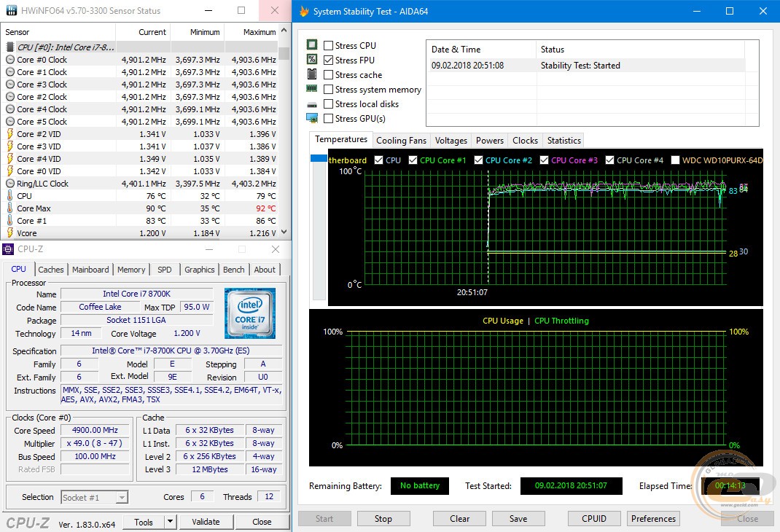Click the thermometer icon of Core Max
The height and width of the screenshot is (532, 780).
tap(10, 208)
